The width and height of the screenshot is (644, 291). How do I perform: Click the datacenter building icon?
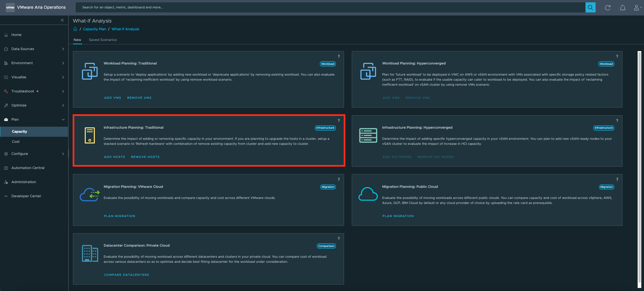pos(90,253)
